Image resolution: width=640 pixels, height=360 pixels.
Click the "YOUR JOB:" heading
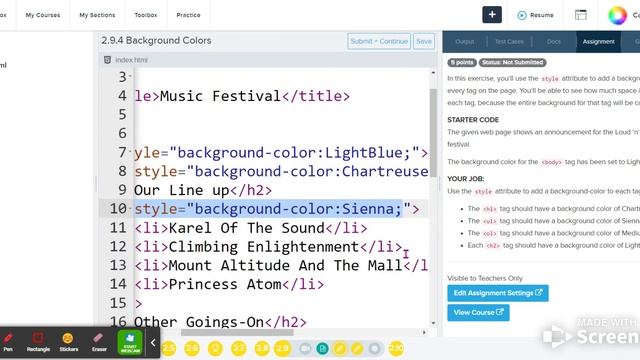[466, 179]
